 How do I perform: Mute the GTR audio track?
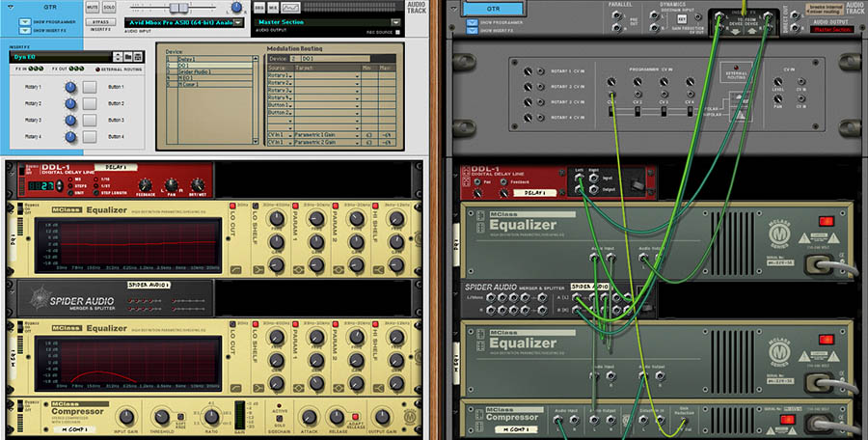tap(92, 8)
